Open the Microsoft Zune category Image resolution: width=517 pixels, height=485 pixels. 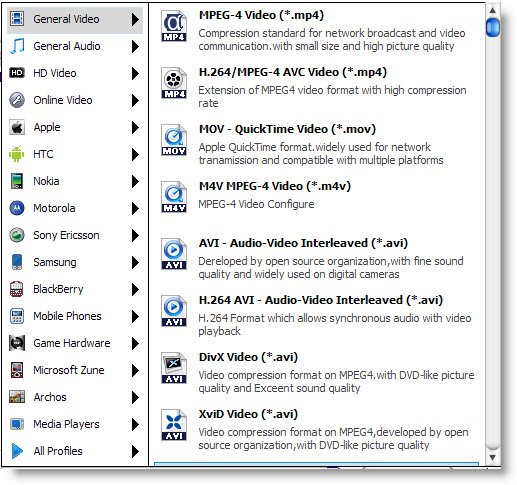[x=75, y=370]
